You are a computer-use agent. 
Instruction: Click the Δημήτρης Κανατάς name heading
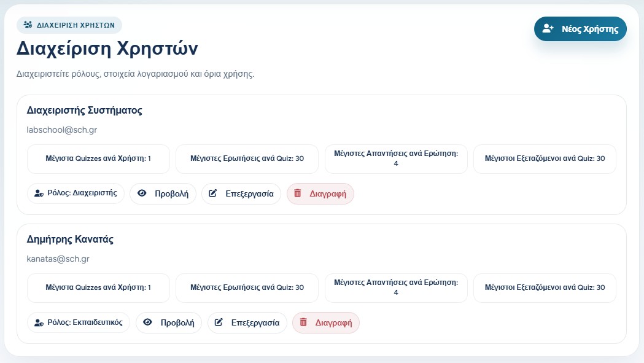(x=70, y=240)
